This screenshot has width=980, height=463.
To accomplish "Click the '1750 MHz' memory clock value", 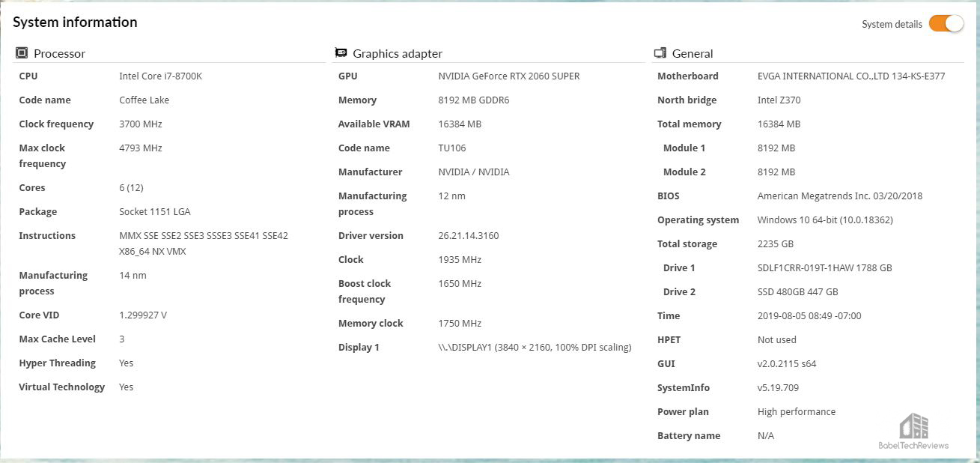I will (x=460, y=323).
